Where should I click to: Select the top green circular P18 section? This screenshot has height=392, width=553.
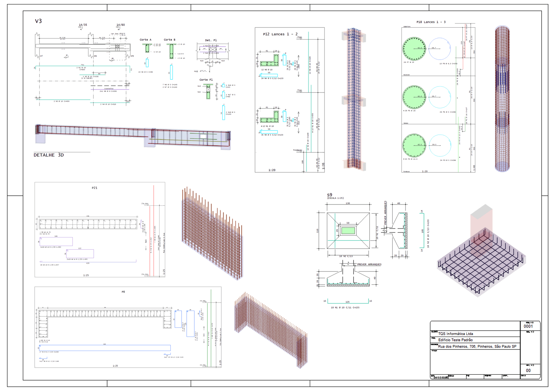pos(414,48)
